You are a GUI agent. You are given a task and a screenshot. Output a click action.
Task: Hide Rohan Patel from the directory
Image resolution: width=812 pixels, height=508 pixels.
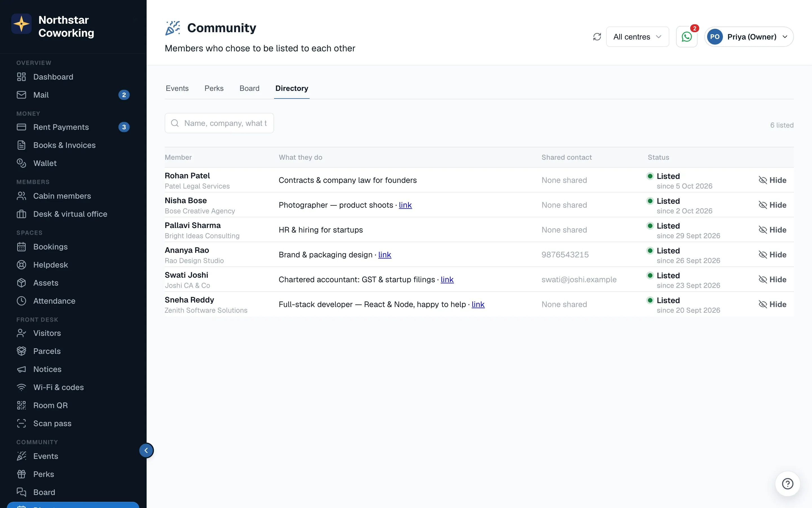coord(773,180)
